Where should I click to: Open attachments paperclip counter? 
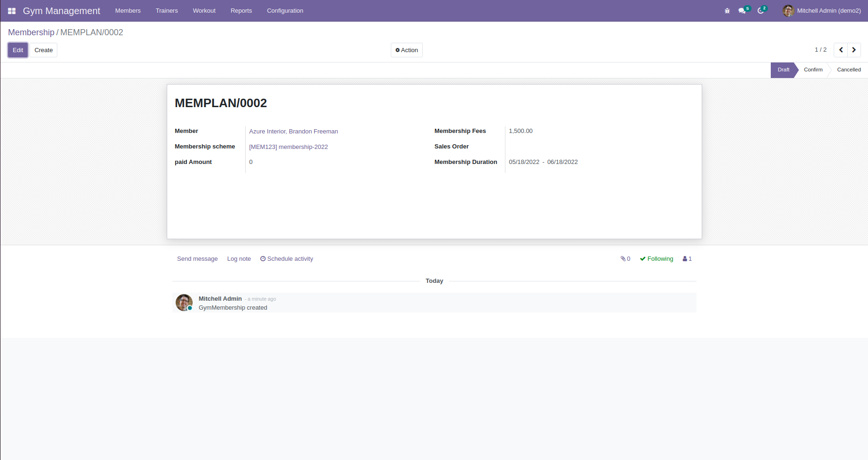coord(625,259)
